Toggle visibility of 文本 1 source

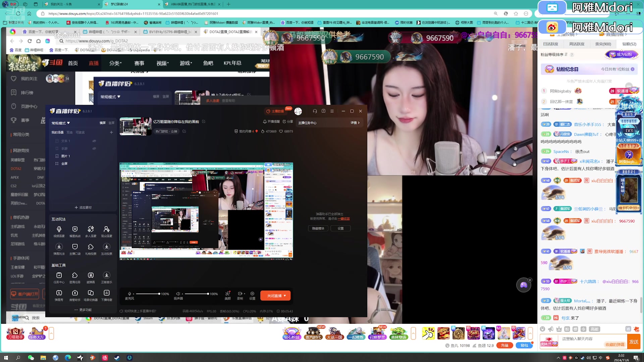click(94, 141)
